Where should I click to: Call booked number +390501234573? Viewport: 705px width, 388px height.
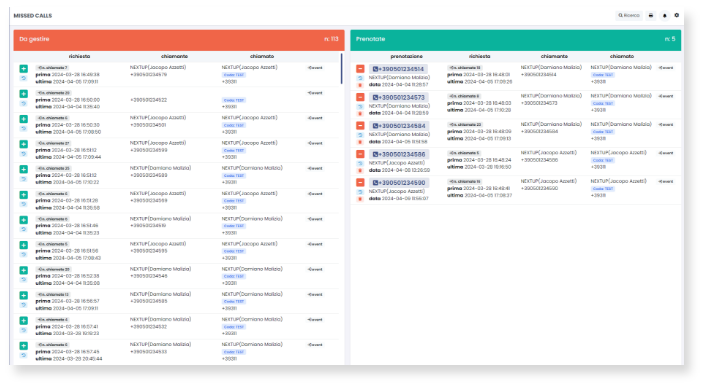pyautogui.click(x=398, y=97)
